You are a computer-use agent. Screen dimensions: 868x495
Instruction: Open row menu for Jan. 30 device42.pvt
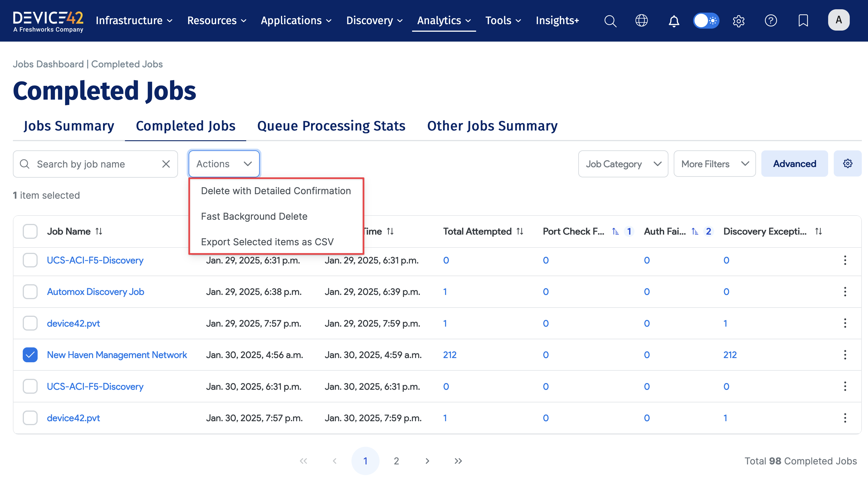(845, 418)
